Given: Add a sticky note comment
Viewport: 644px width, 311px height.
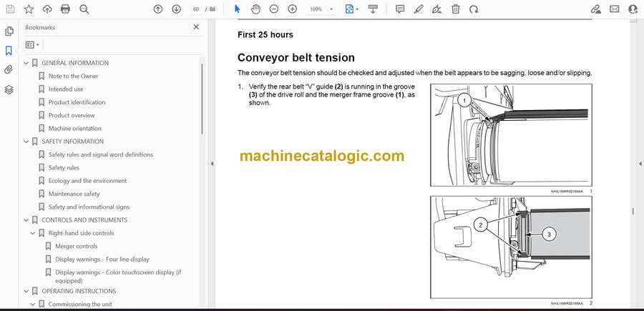Looking at the screenshot, I should click(x=400, y=9).
